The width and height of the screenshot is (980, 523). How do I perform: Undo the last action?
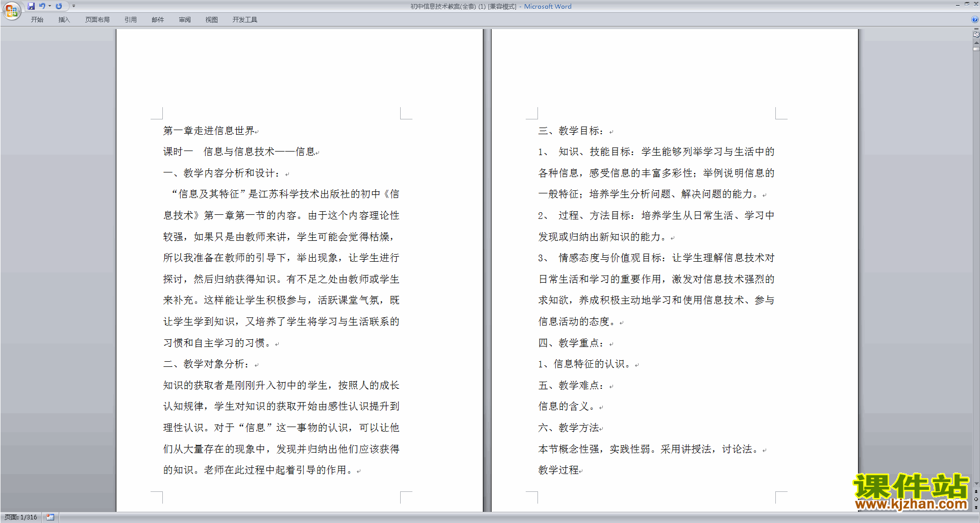(x=42, y=6)
